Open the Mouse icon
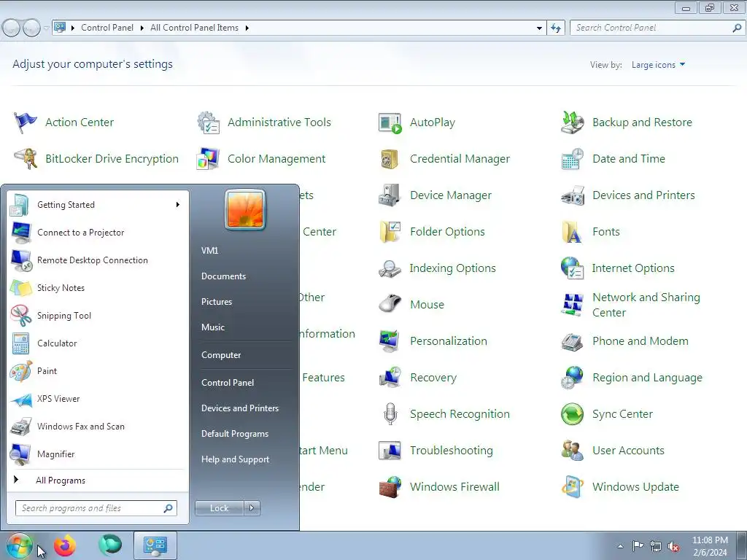 (x=390, y=305)
